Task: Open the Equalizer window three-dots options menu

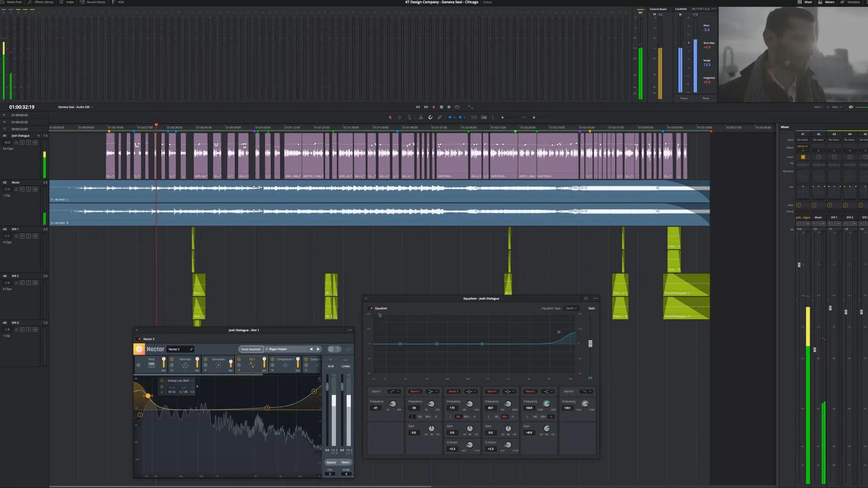Action: 595,298
